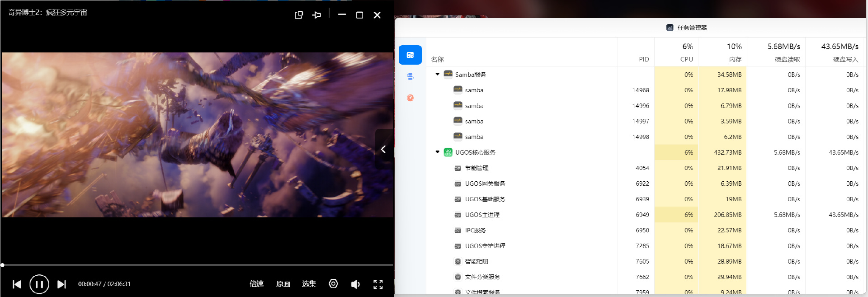Click the 206.85MB memory value

coord(727,215)
